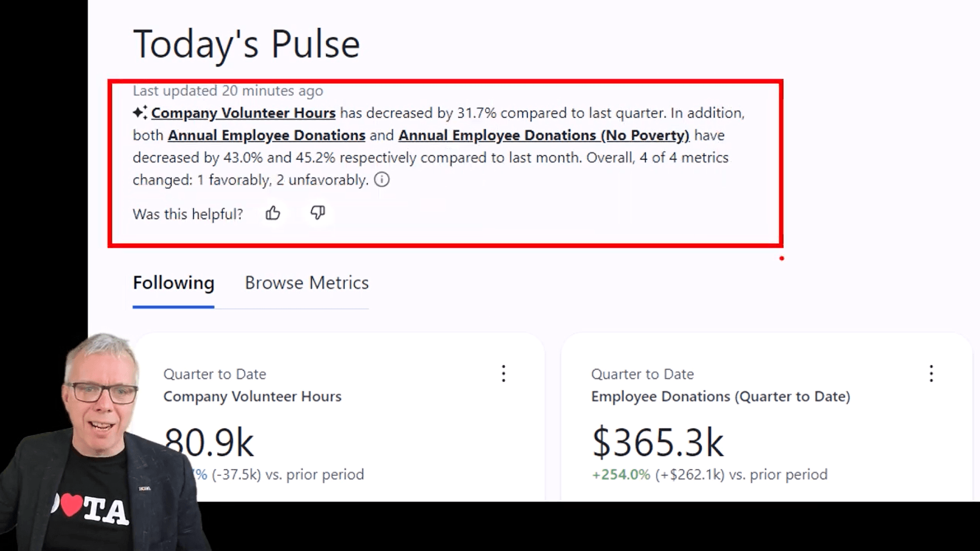Click the thumbs up helpful icon

(273, 213)
